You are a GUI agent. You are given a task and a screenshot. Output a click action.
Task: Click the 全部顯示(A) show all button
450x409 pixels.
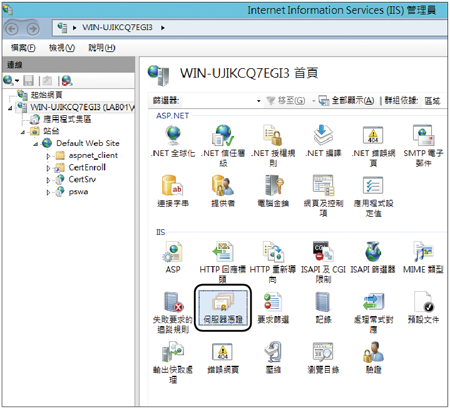346,100
